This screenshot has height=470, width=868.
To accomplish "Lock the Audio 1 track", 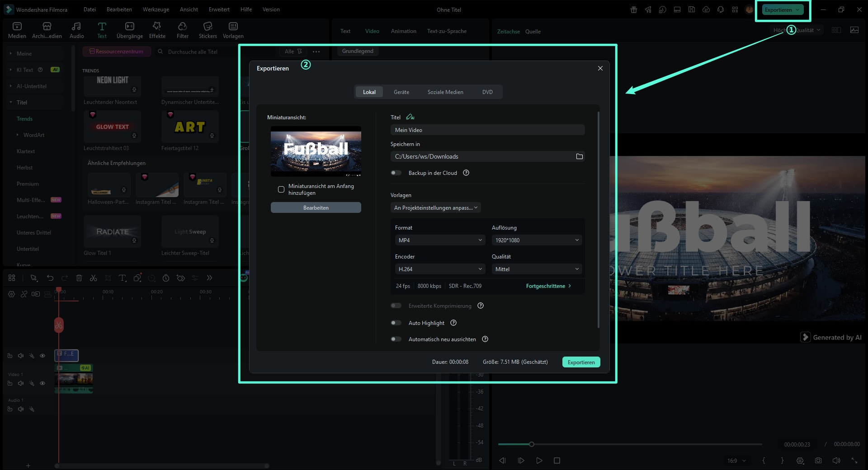I will click(x=10, y=409).
